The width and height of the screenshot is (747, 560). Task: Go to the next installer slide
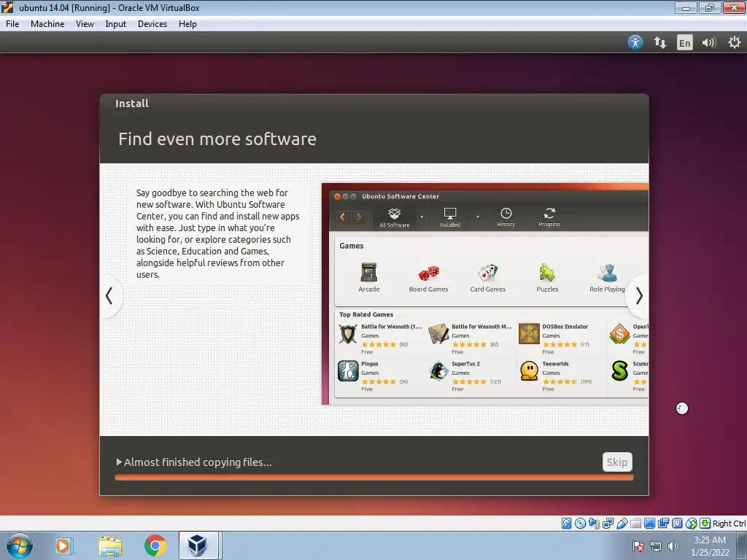(639, 296)
